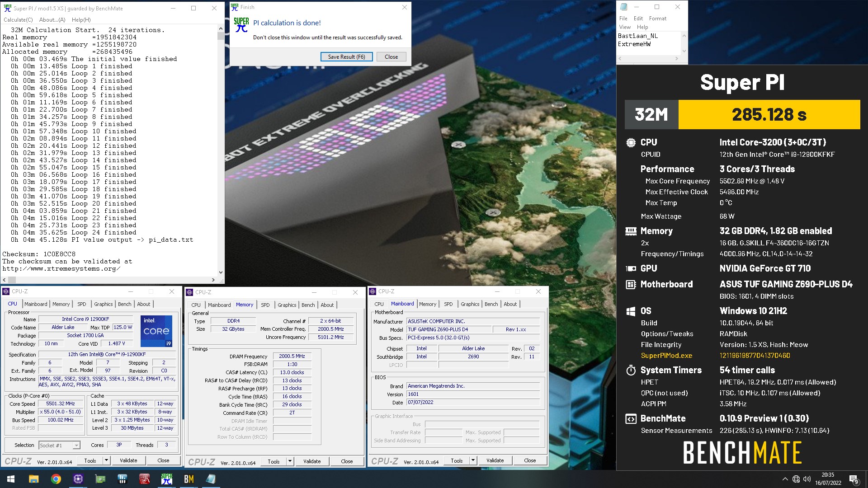Click Tools button in first CPU-Z window
The height and width of the screenshot is (488, 868).
click(90, 461)
